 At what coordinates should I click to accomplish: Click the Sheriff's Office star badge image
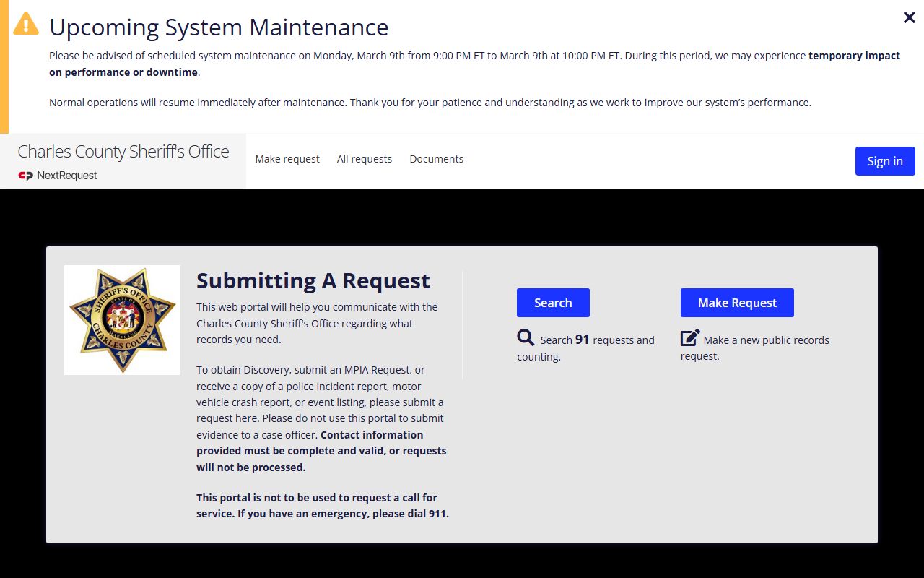[x=122, y=320]
